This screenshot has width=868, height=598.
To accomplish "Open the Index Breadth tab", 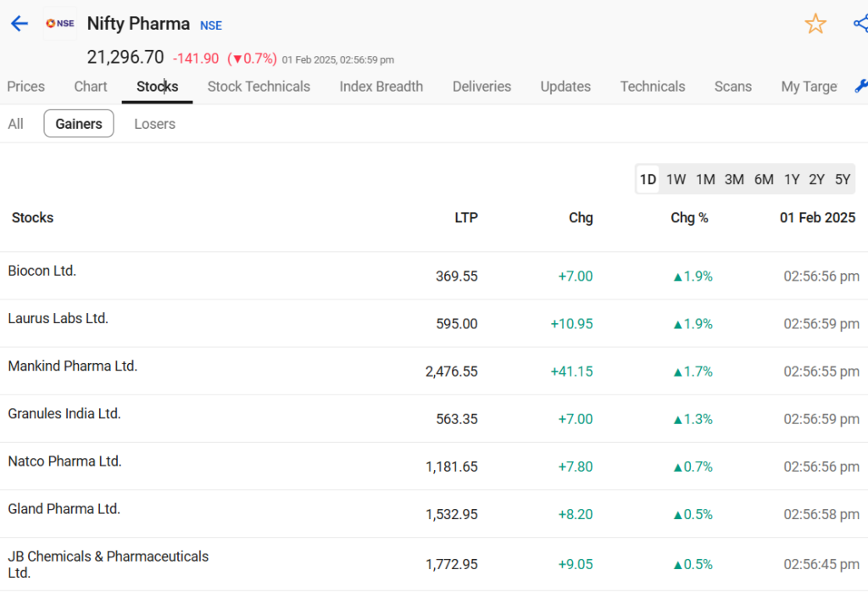I will 381,87.
